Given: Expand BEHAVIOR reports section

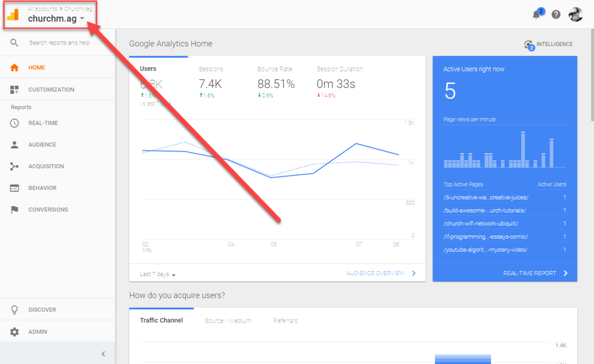Looking at the screenshot, I should pyautogui.click(x=43, y=188).
